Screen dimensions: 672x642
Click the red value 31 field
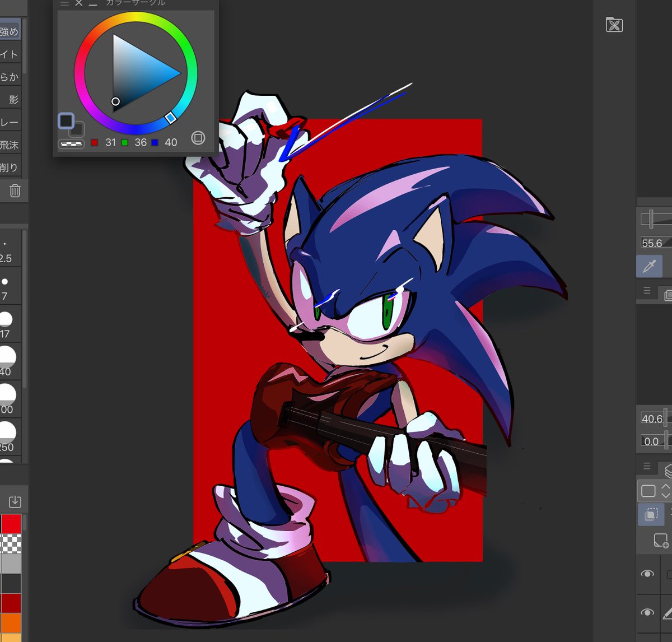click(x=110, y=142)
